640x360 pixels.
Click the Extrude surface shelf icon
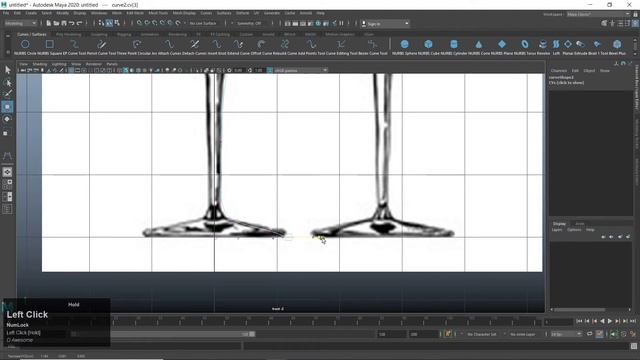pos(580,44)
